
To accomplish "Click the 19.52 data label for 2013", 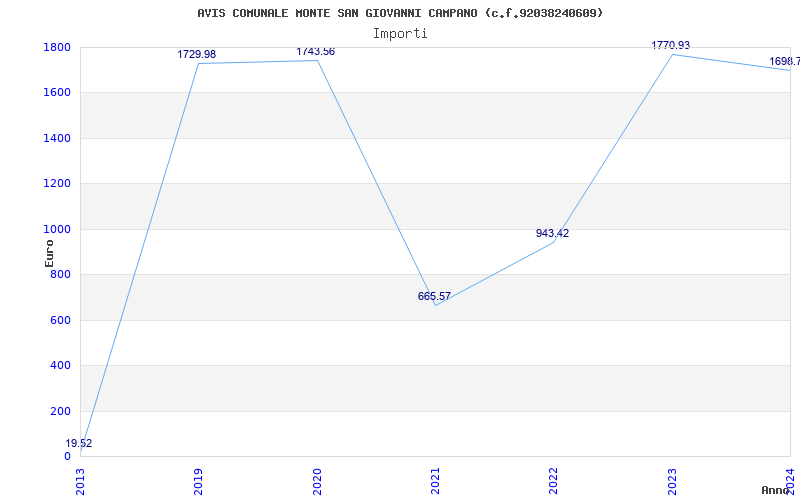I will coord(79,443).
